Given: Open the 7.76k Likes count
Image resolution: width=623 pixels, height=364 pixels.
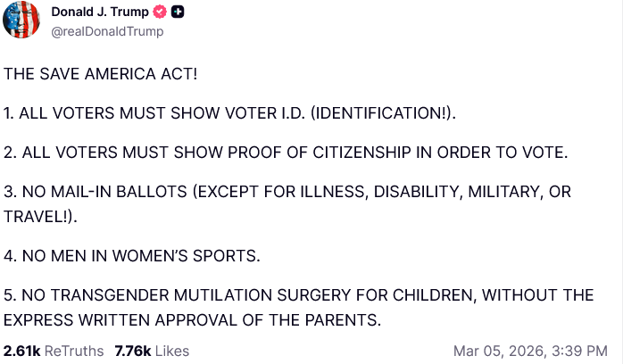Looking at the screenshot, I should pos(133,352).
